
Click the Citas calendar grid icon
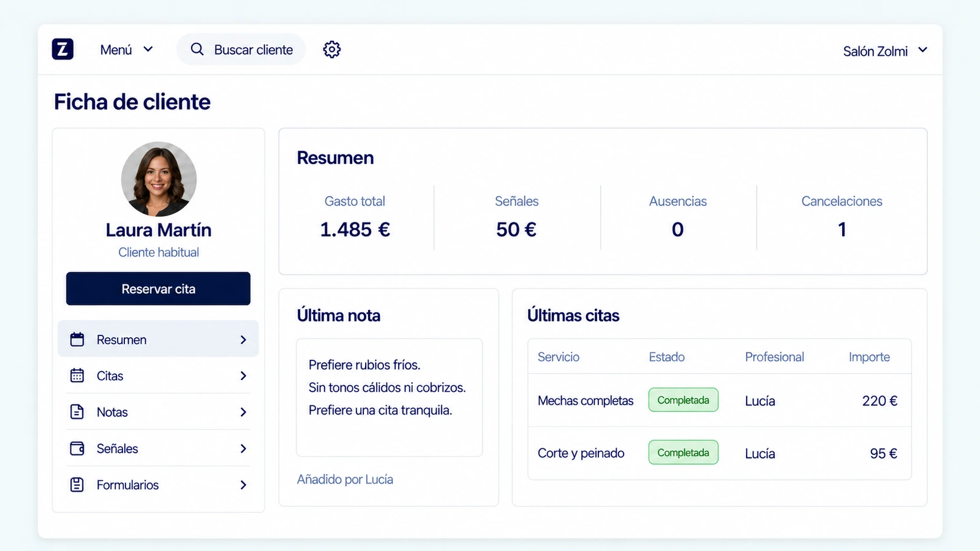point(77,375)
